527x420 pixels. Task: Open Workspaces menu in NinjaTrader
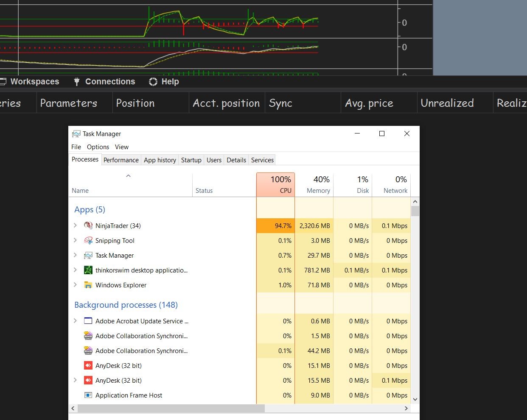35,82
